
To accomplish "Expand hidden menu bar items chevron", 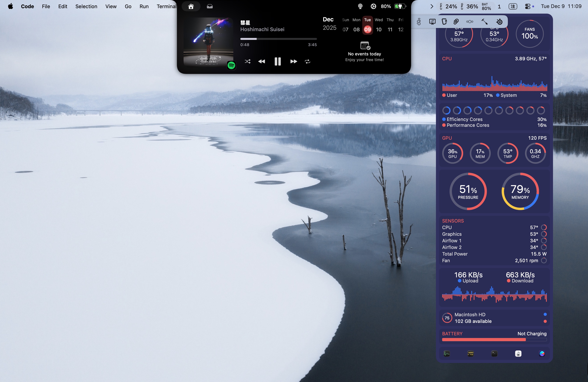I will tap(432, 6).
